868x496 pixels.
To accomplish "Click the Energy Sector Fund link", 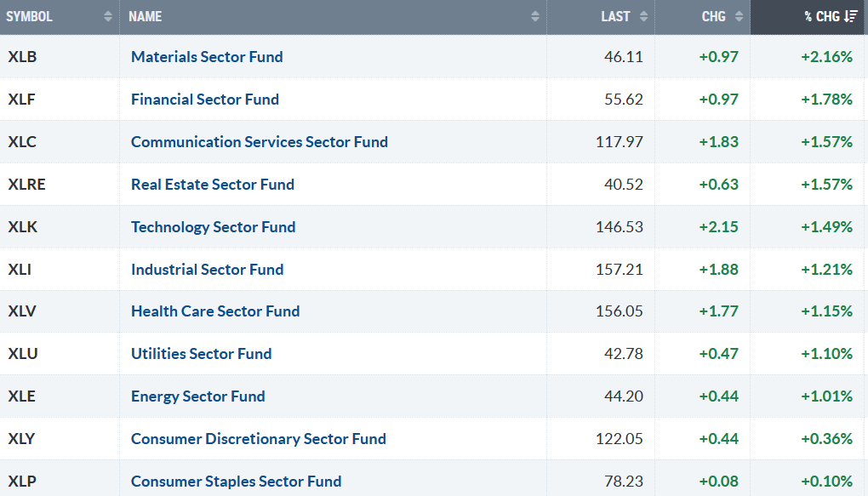I will tap(198, 396).
